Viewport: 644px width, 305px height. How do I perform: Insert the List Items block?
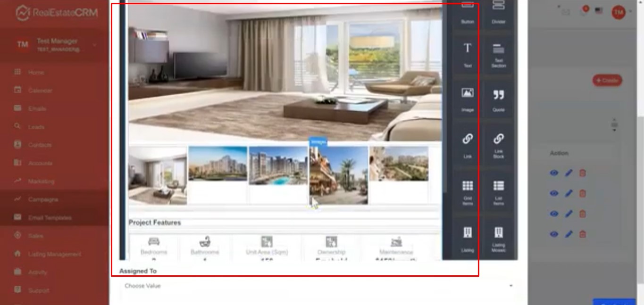pos(498,192)
